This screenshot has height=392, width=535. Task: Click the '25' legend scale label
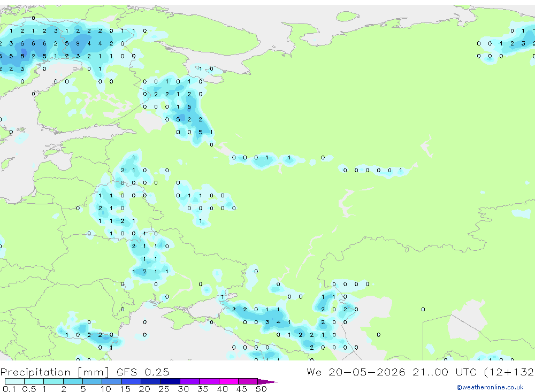164,389
